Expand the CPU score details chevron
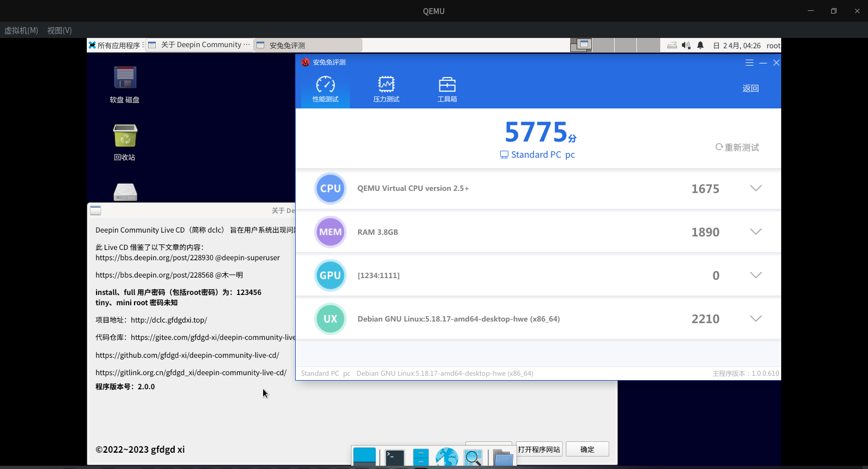Screen dimensions: 868x469 point(756,188)
